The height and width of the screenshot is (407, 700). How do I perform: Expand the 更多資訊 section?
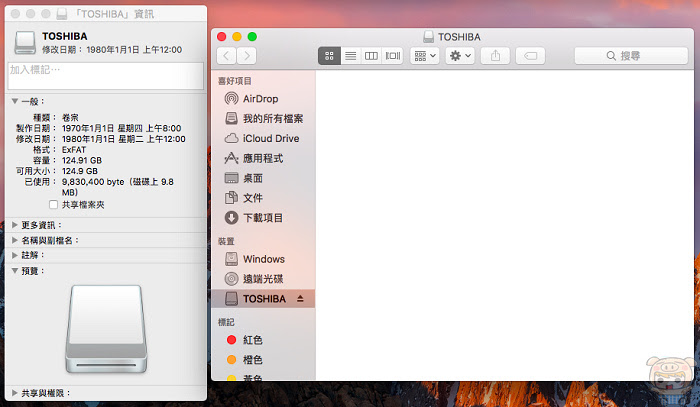click(x=15, y=225)
